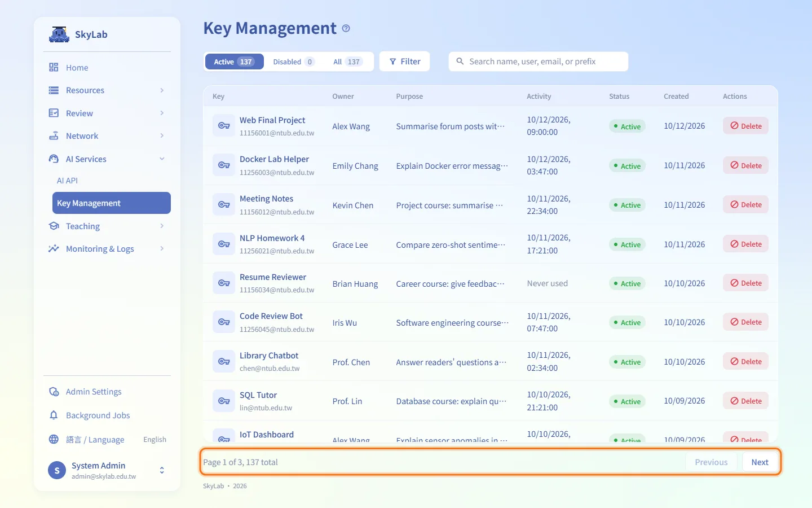Click the help icon beside Key Management
812x508 pixels.
click(x=346, y=28)
